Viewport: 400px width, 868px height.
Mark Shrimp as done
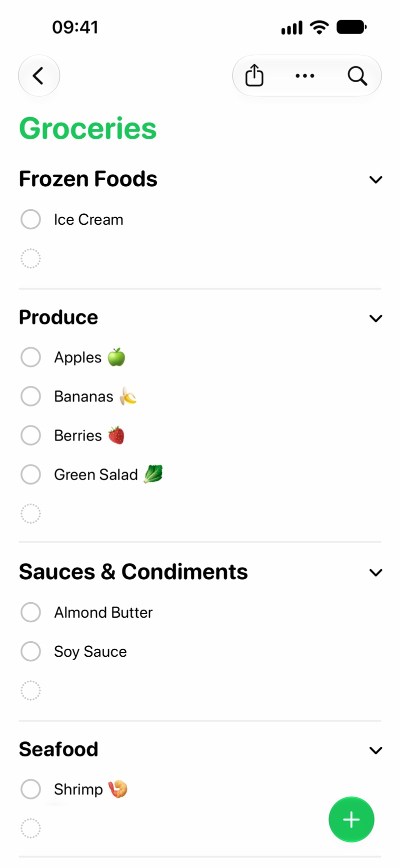30,789
